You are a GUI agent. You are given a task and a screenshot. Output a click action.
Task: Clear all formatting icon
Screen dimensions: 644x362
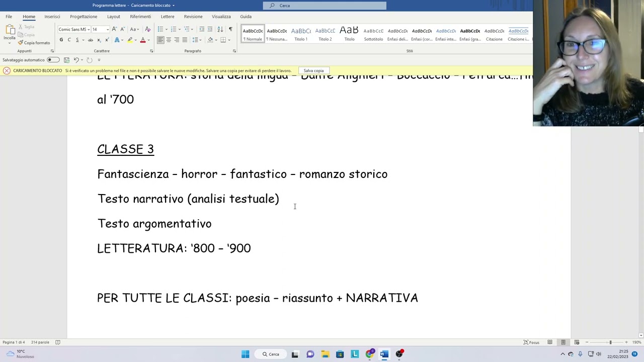[147, 29]
